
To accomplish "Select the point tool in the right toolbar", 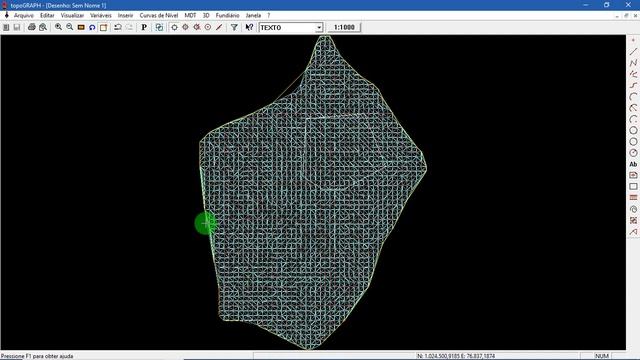I will click(x=633, y=40).
